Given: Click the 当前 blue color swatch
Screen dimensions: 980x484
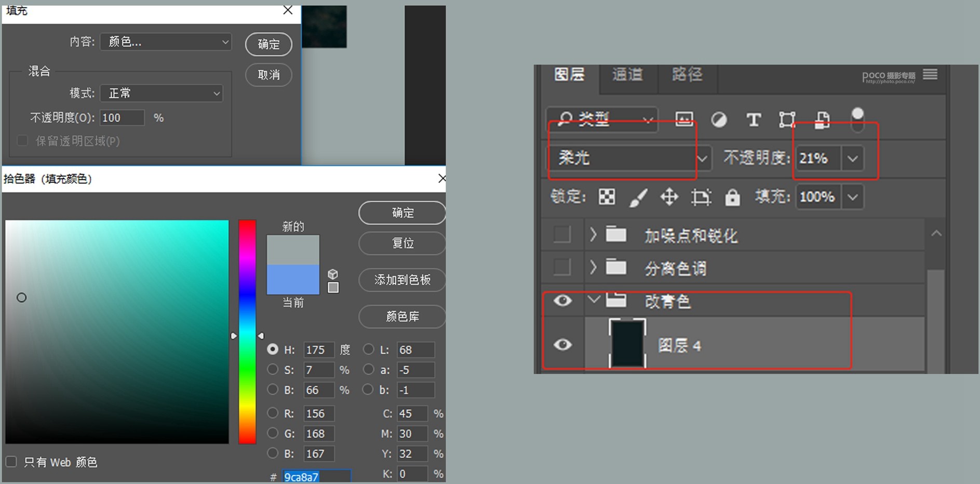Looking at the screenshot, I should click(x=293, y=280).
